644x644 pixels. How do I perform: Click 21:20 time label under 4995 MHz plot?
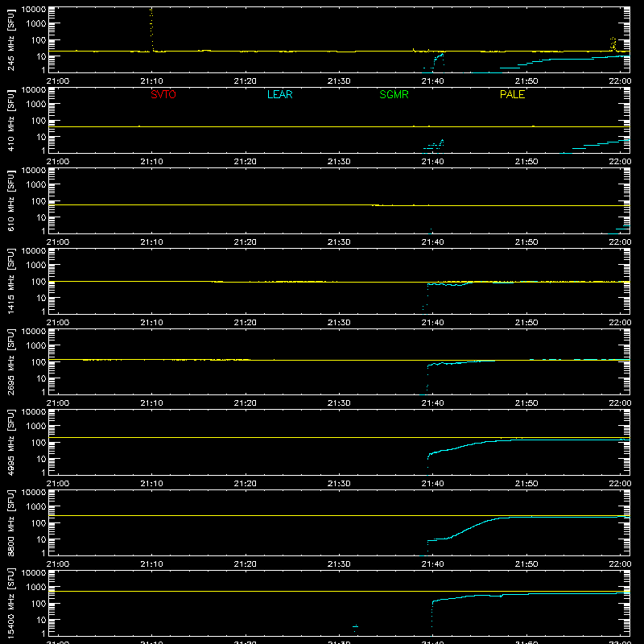pyautogui.click(x=246, y=484)
